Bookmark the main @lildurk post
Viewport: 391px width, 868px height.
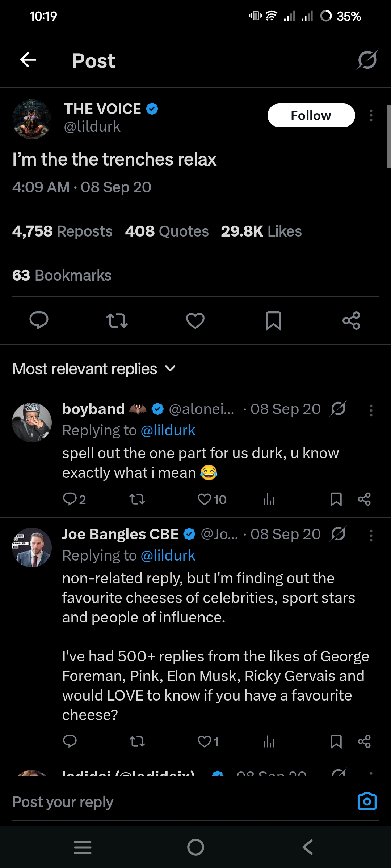point(273,320)
